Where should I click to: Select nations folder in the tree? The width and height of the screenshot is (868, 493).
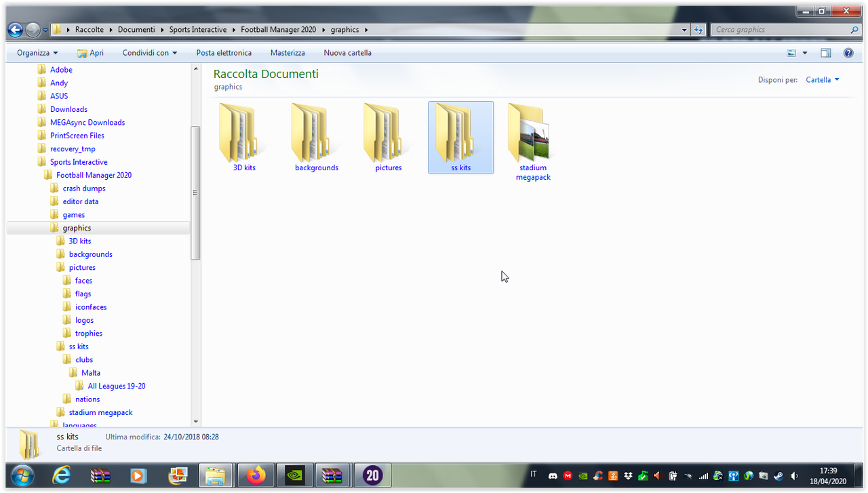click(87, 399)
